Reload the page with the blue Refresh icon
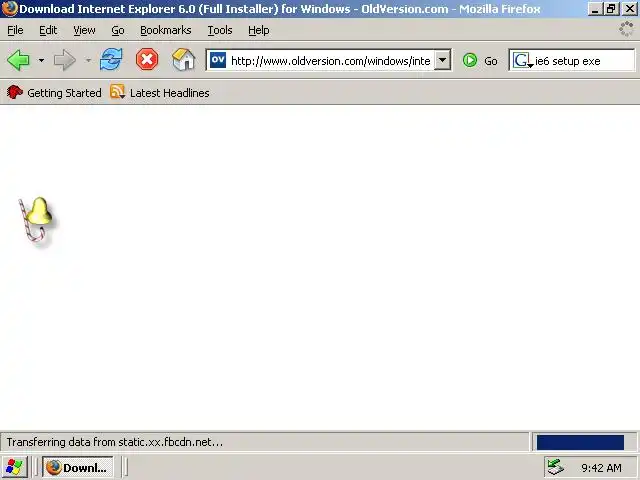 [111, 60]
